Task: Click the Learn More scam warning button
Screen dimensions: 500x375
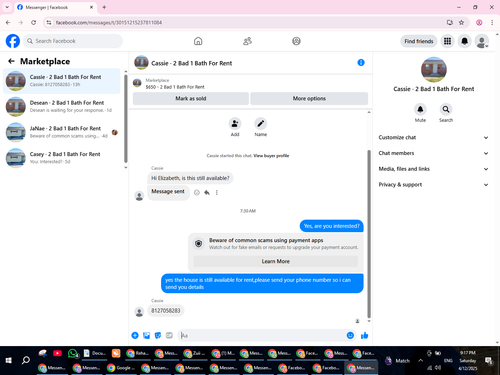Action: coord(275,261)
